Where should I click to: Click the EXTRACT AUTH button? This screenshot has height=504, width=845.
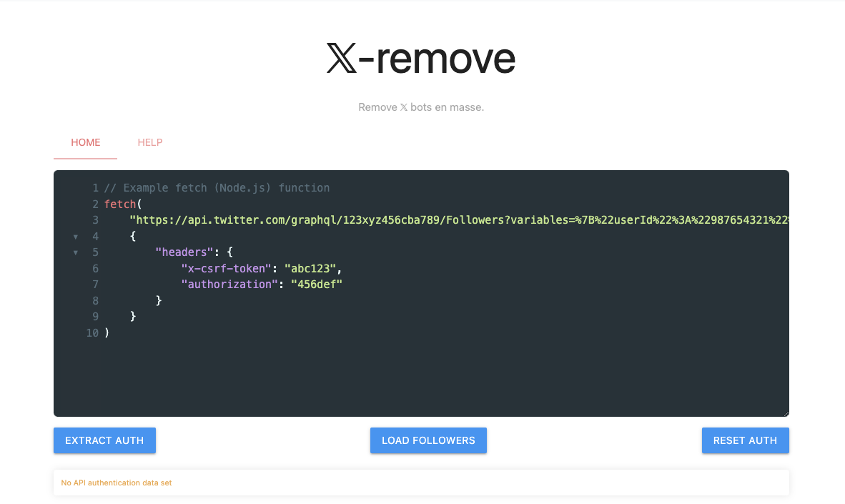point(104,440)
